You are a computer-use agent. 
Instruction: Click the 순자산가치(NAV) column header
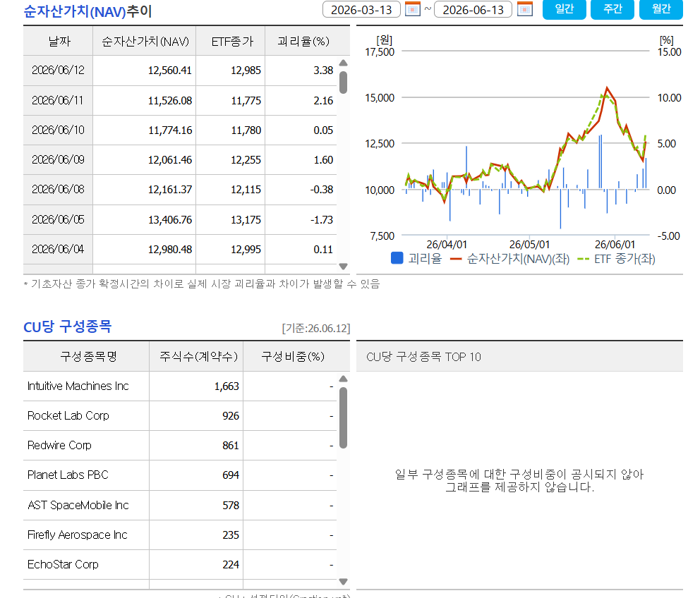(145, 41)
